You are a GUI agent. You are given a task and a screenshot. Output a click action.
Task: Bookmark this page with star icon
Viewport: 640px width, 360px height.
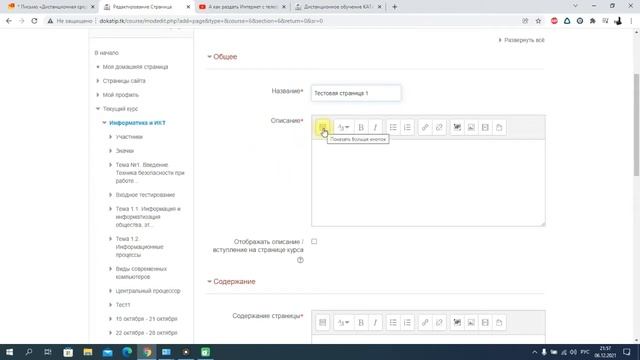tap(538, 21)
